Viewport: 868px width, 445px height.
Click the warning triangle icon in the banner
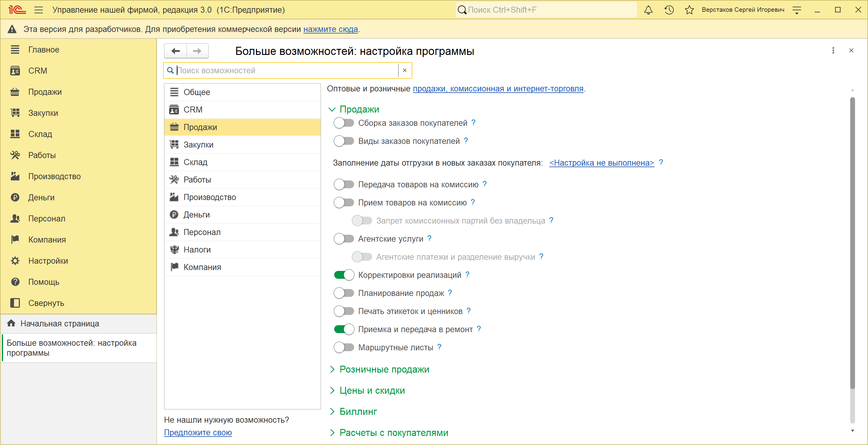click(12, 29)
